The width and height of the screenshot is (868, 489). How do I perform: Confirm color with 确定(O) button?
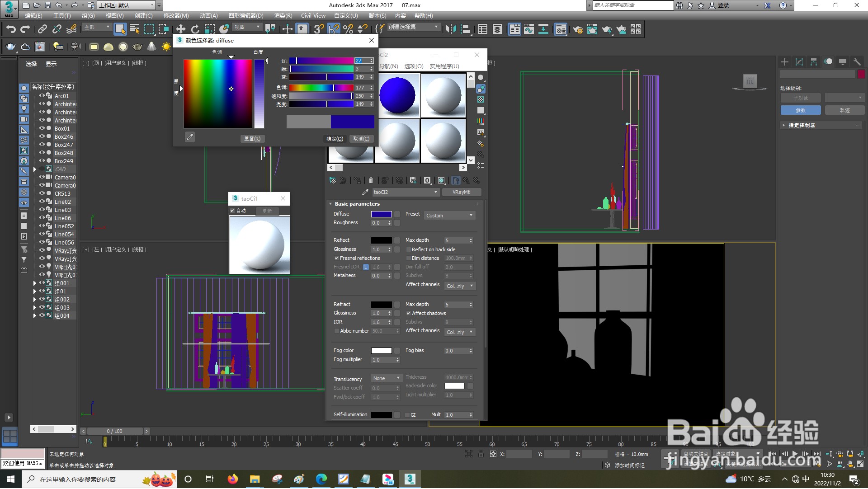(335, 139)
